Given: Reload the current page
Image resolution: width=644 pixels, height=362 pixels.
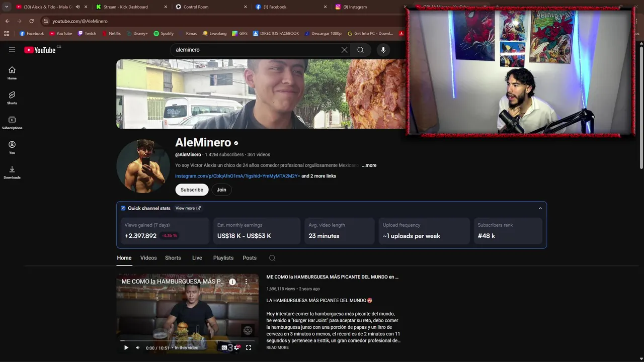Looking at the screenshot, I should click(x=31, y=21).
